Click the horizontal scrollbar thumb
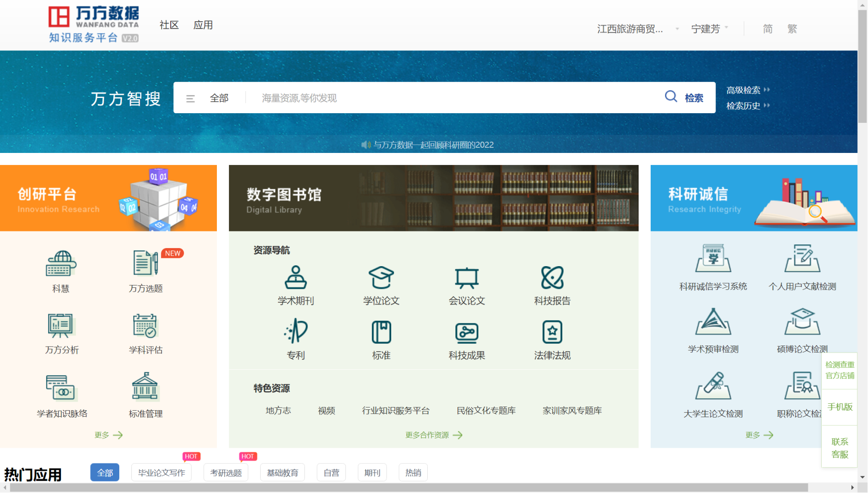This screenshot has height=493, width=868. click(x=409, y=487)
